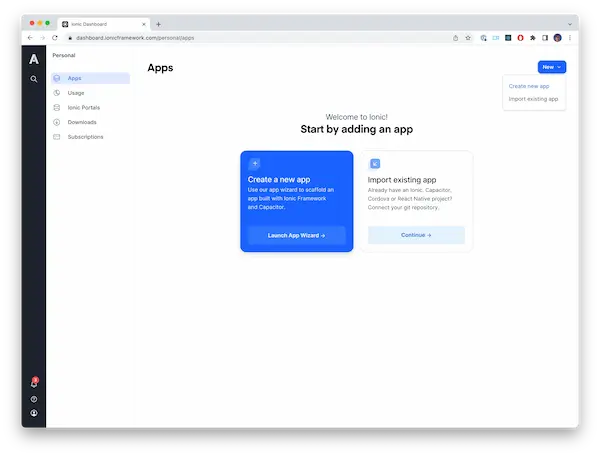Open Subscriptions in the sidebar

(x=85, y=136)
